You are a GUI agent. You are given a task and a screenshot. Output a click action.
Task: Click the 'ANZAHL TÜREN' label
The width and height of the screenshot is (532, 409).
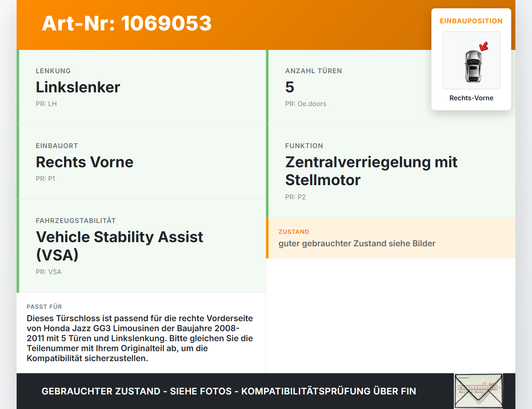point(313,71)
